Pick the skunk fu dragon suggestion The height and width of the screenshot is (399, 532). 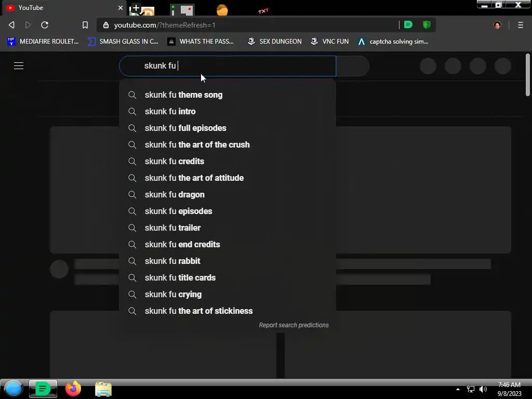coord(228,195)
